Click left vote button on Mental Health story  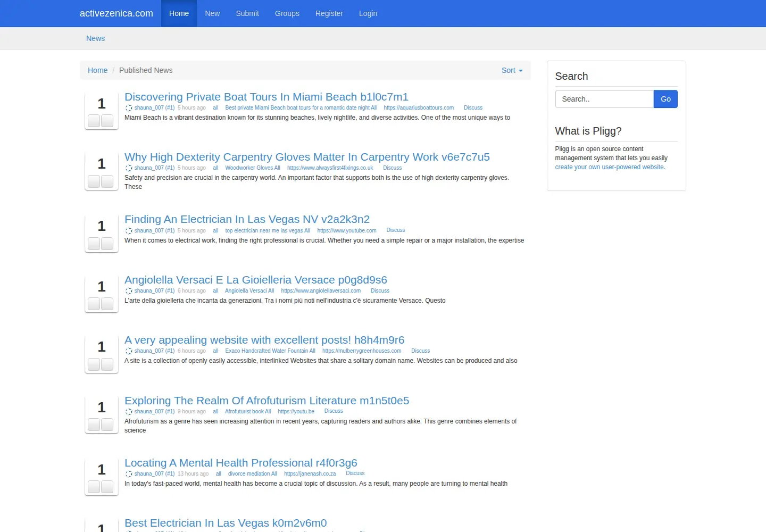coord(94,487)
